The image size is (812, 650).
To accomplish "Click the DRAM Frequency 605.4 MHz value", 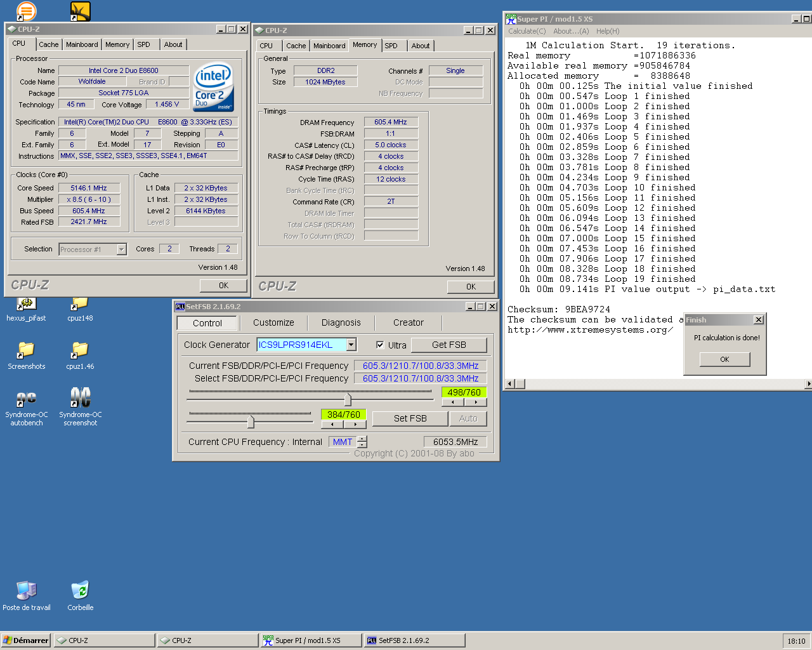I will click(x=391, y=122).
